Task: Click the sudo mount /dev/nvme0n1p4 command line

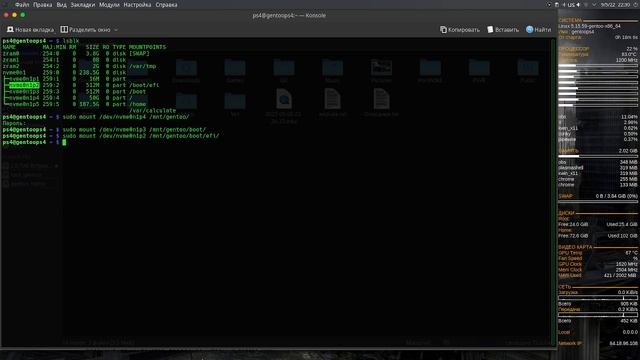Action: [126, 117]
